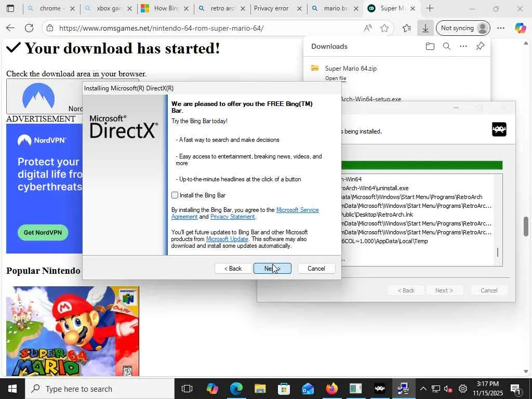Switch to the retro arch tab

click(222, 8)
